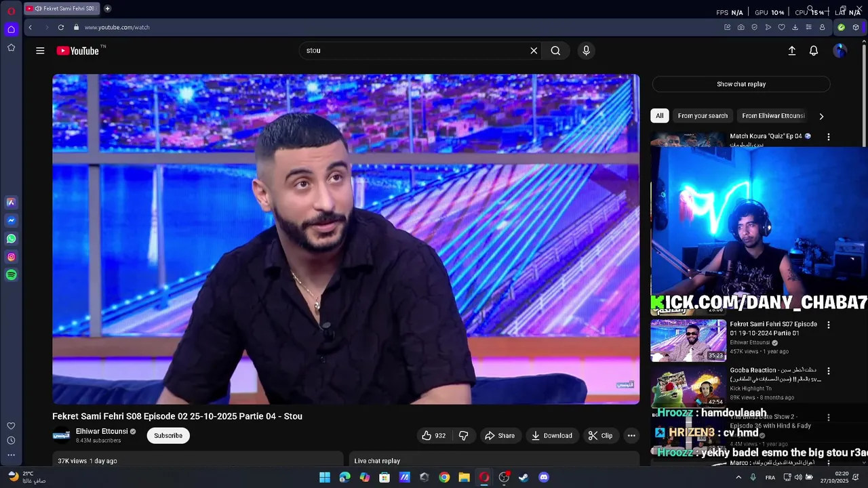Open Opera sidebar more options dots
868x488 pixels.
click(11, 455)
